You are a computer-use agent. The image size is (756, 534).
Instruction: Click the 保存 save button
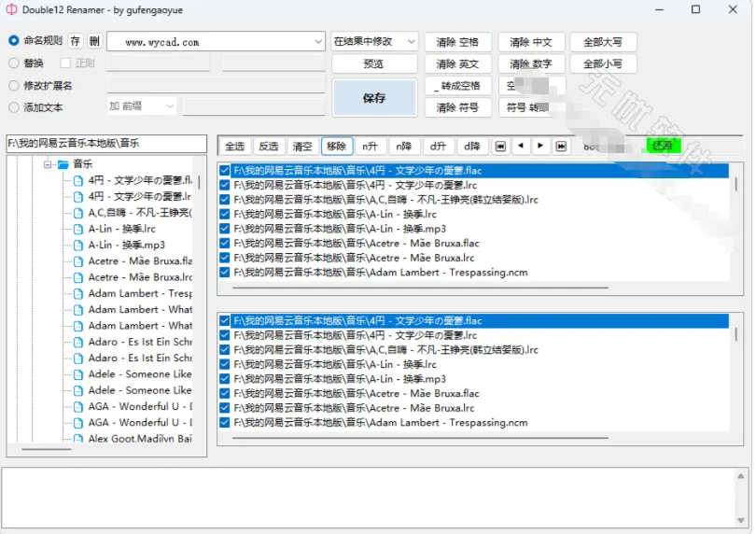coord(374,98)
